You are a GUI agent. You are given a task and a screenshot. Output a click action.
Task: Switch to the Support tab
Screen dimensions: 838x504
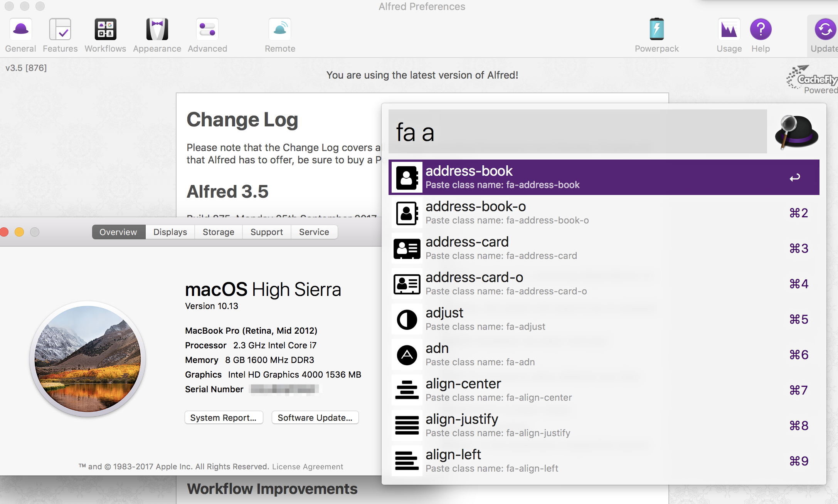(x=267, y=232)
